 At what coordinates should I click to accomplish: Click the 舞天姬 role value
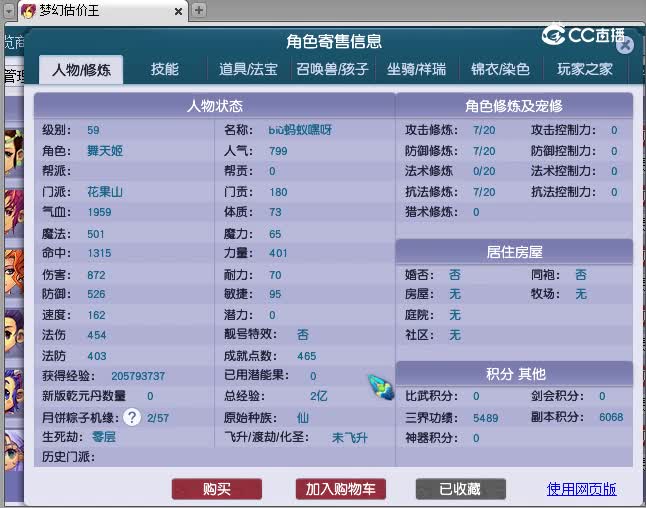click(x=105, y=151)
